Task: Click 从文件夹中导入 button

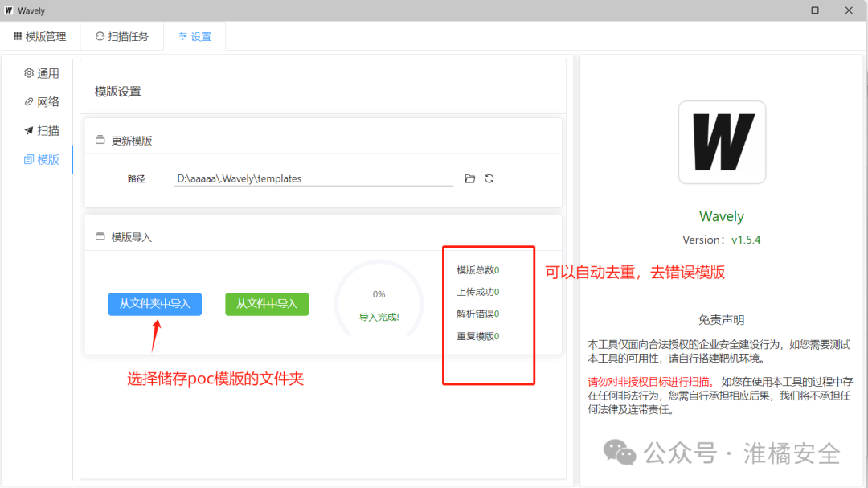Action: pos(155,304)
